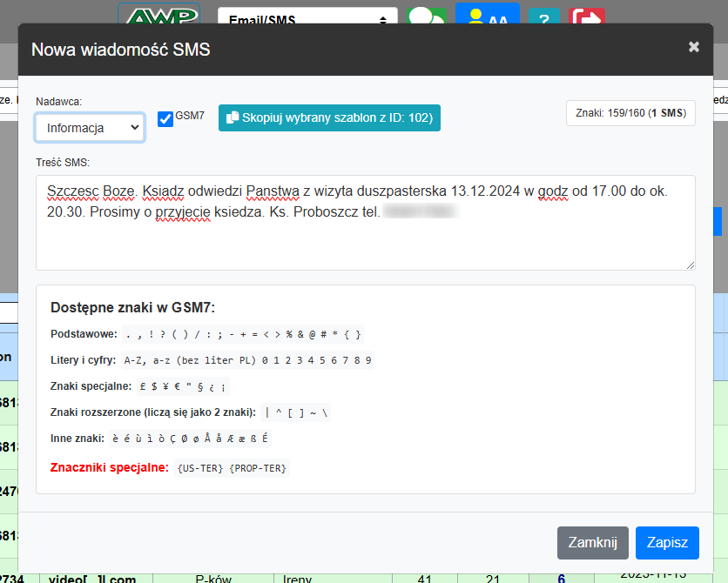Open the Nadawca sender dropdown

(90, 127)
